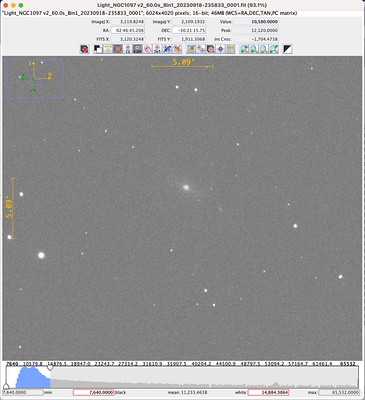The width and height of the screenshot is (365, 400).
Task: Click the black level value field
Action: click(94, 392)
